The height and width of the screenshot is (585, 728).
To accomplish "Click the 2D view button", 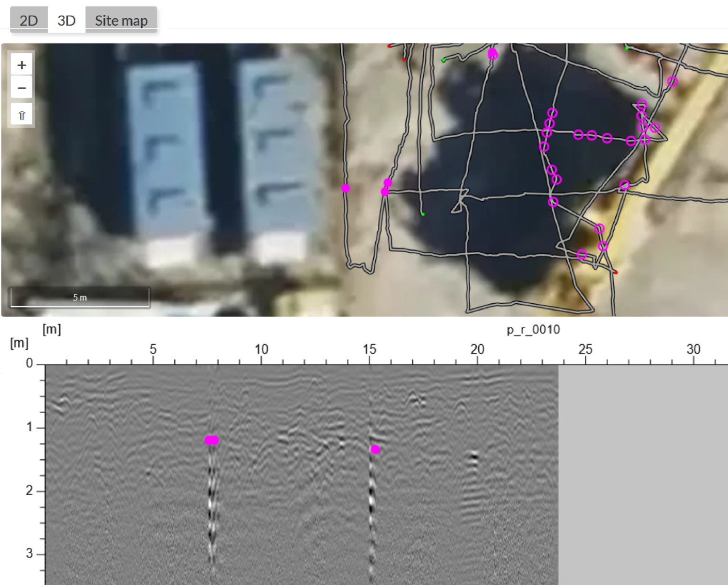I will click(x=28, y=20).
